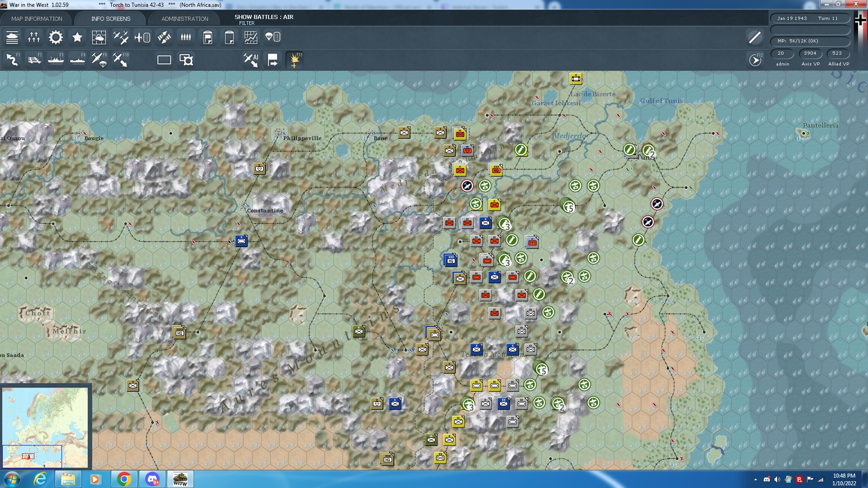Screen dimensions: 868x488
Task: Click the Philippeville city label
Action: point(302,138)
